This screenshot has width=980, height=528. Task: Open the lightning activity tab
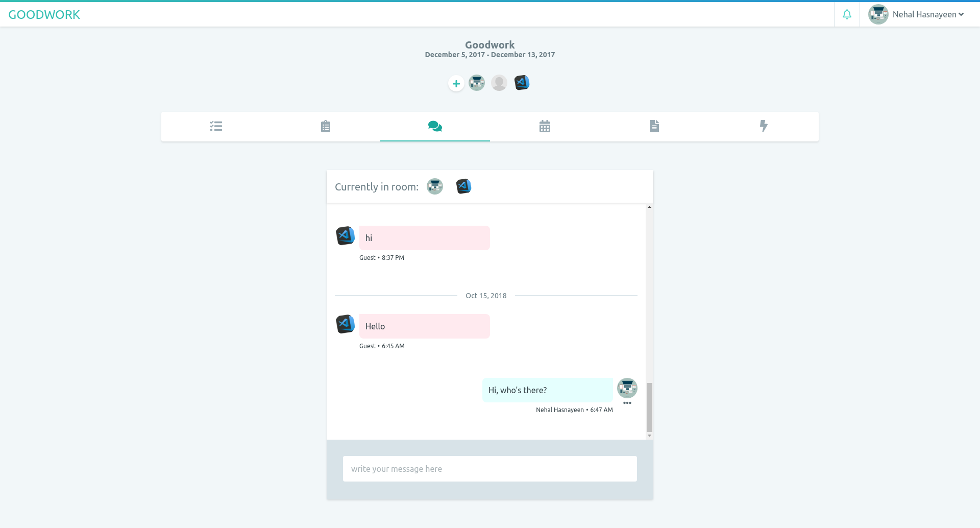pyautogui.click(x=764, y=126)
